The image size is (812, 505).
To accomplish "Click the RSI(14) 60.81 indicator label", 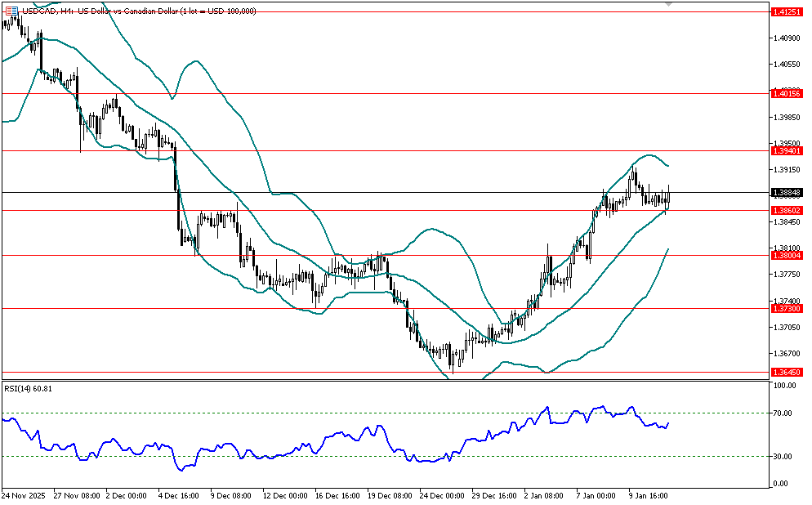I will pos(29,389).
